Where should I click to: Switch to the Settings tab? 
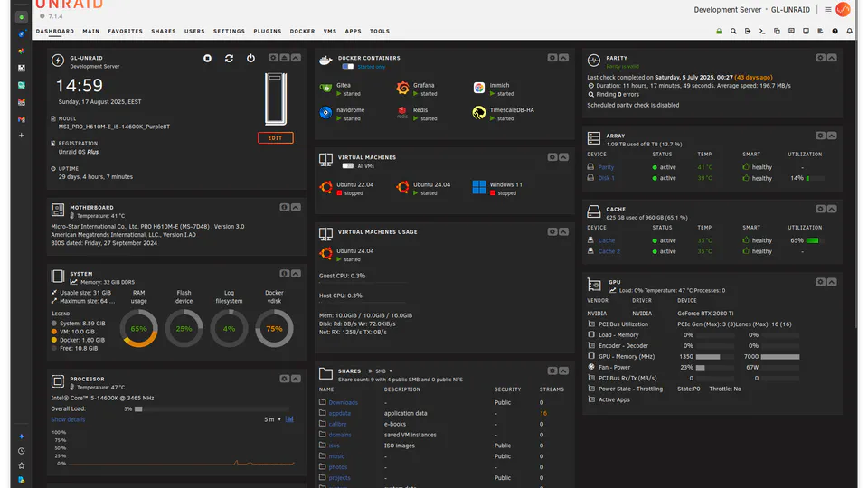point(229,31)
